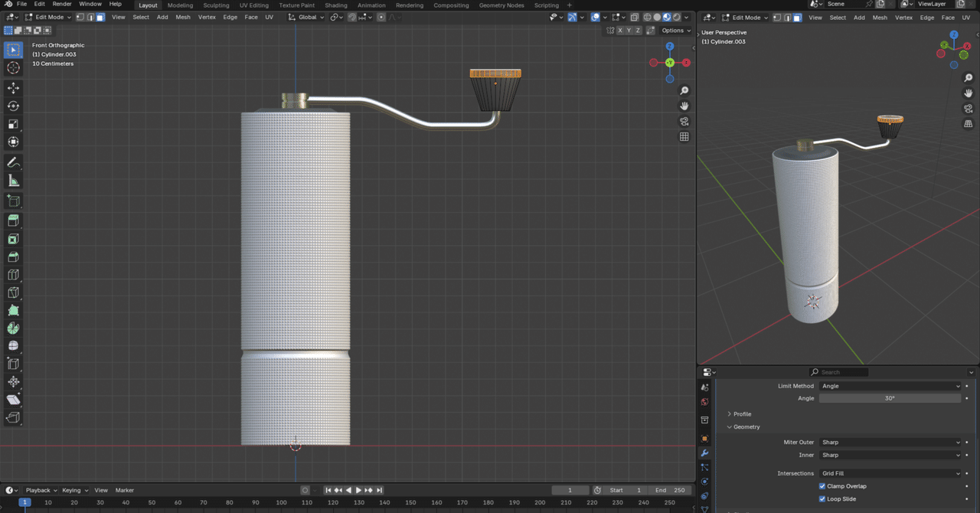Viewport: 980px width, 513px height.
Task: Pick the 3D Cursor tool
Action: [x=13, y=68]
